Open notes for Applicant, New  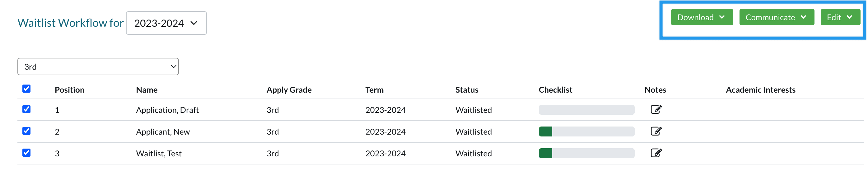(x=656, y=131)
